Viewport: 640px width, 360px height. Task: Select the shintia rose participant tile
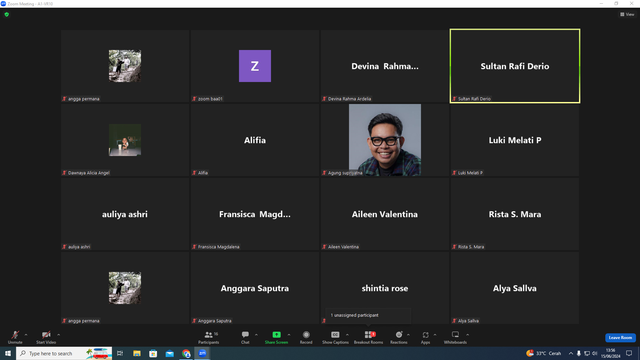click(x=384, y=288)
